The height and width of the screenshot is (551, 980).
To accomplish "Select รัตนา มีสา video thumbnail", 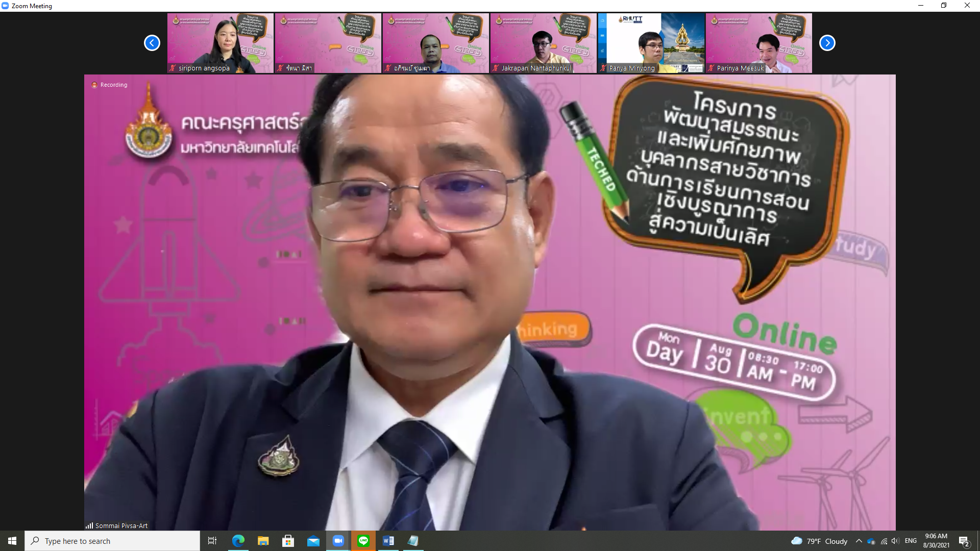I will pyautogui.click(x=328, y=43).
